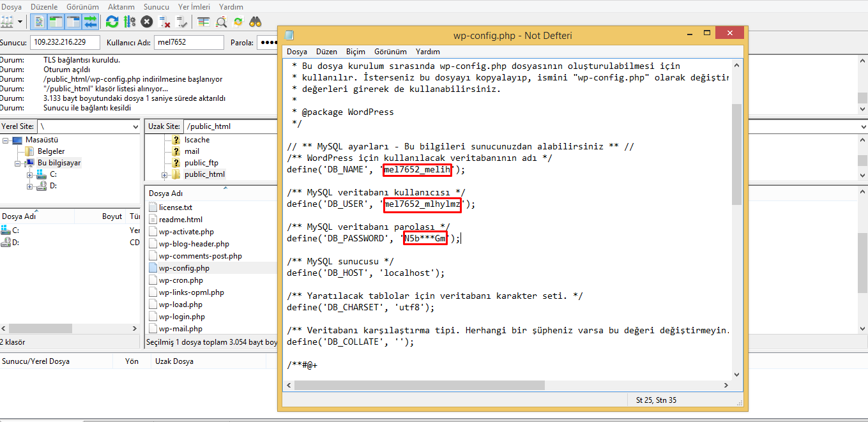This screenshot has width=868, height=422.
Task: Click the disconnect from server icon
Action: pos(164,22)
